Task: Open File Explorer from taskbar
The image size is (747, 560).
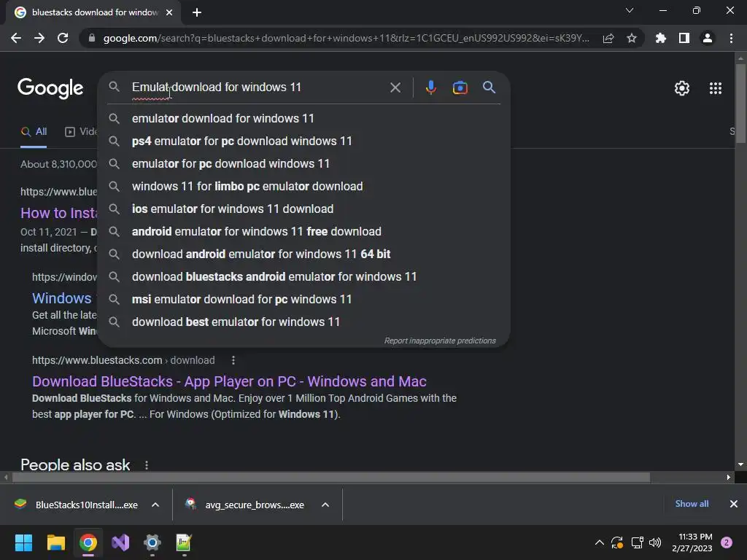Action: coord(55,542)
